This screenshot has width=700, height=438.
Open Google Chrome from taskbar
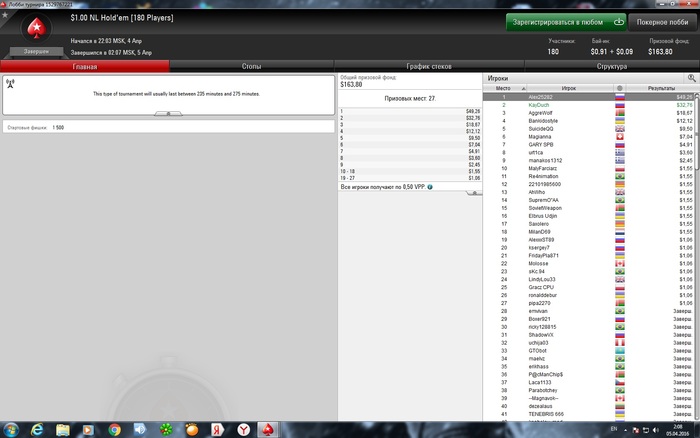click(x=114, y=430)
